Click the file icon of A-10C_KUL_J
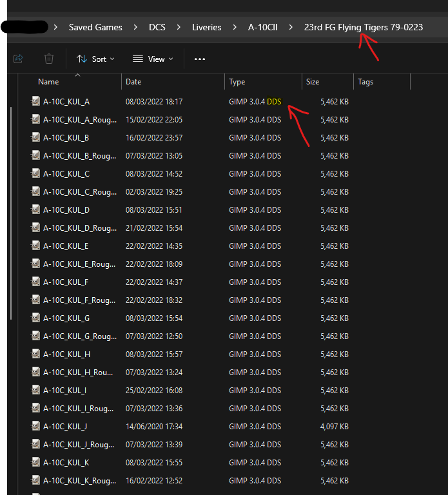Viewport: 448px width, 495px height. [x=35, y=426]
